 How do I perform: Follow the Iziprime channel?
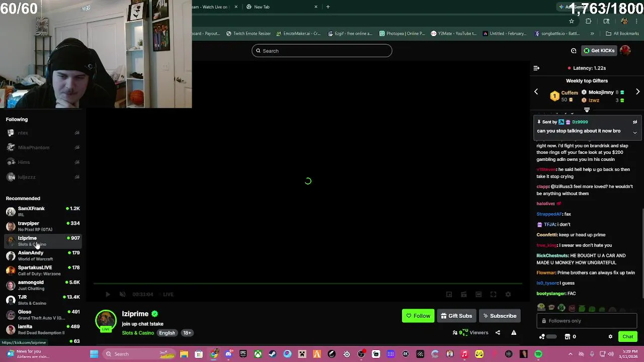(x=418, y=316)
